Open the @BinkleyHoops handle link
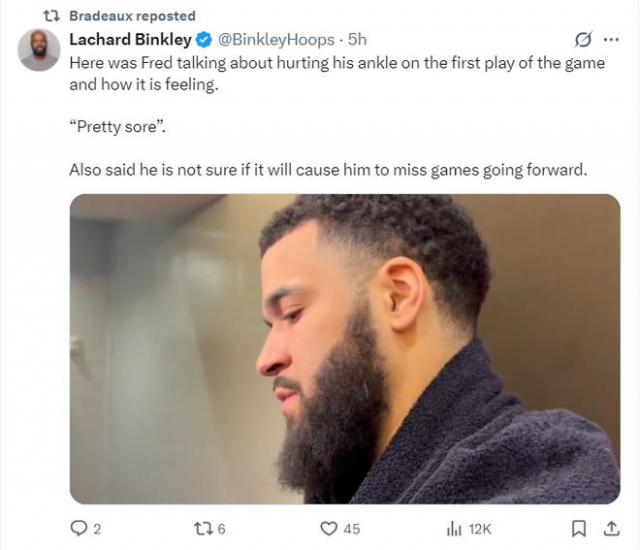Viewport: 640px width, 550px height. (x=276, y=40)
